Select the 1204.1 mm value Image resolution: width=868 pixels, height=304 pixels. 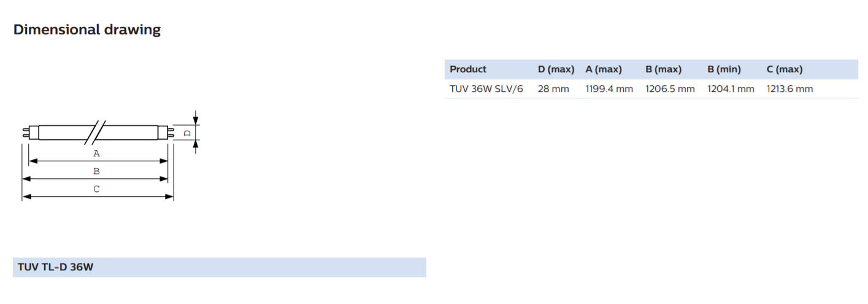click(x=731, y=89)
